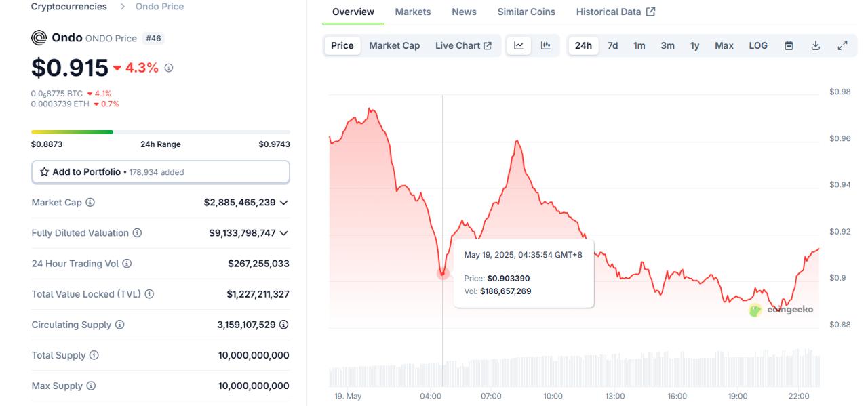The height and width of the screenshot is (406, 868).
Task: Click the $0.8873 range low value
Action: [47, 144]
